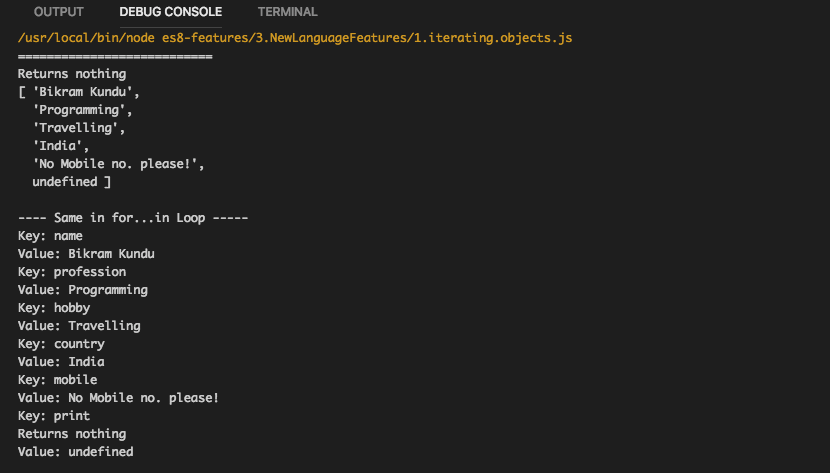Open the TERMINAL tab

pos(287,12)
